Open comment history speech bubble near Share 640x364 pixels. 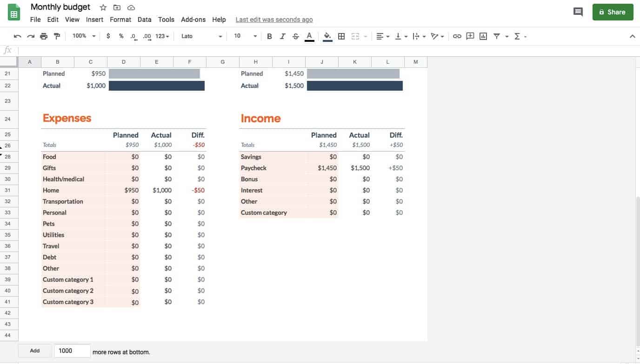point(578,12)
